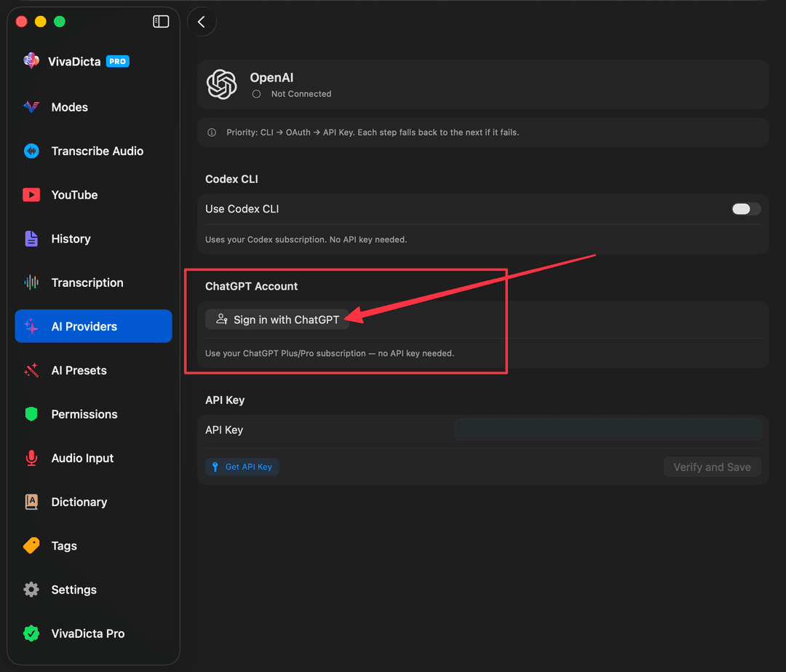The image size is (786, 672).
Task: Open the VivaDicta Pro badge icon
Action: 31,633
